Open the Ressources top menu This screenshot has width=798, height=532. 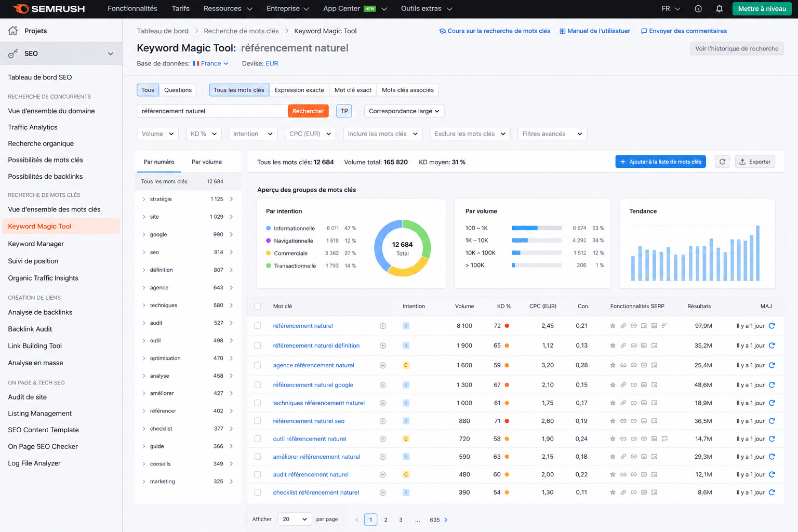click(x=228, y=9)
